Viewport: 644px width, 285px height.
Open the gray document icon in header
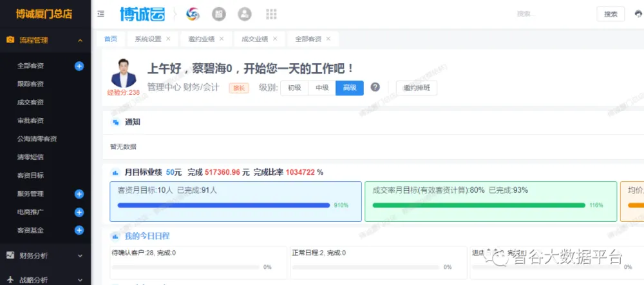pos(218,14)
